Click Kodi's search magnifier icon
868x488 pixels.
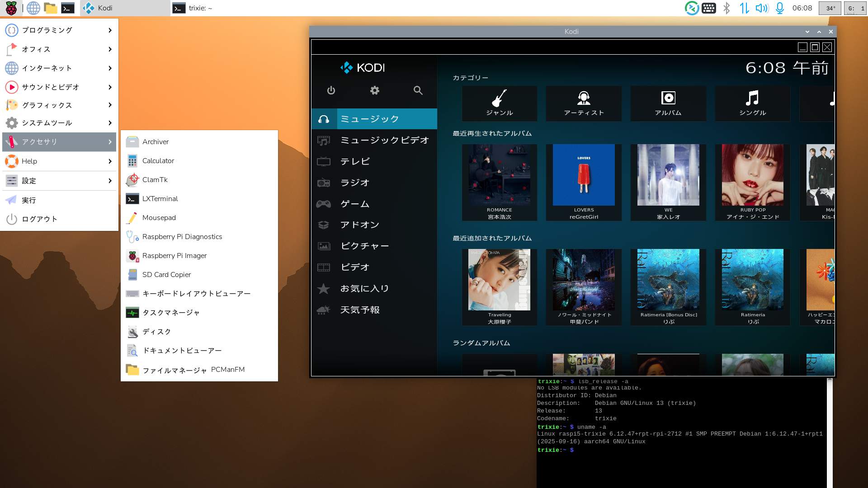(418, 90)
